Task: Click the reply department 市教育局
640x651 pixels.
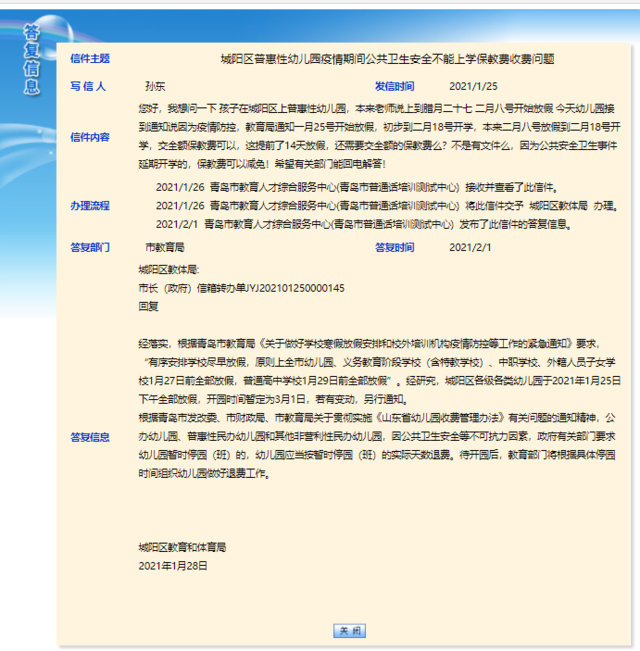Action: click(x=165, y=247)
